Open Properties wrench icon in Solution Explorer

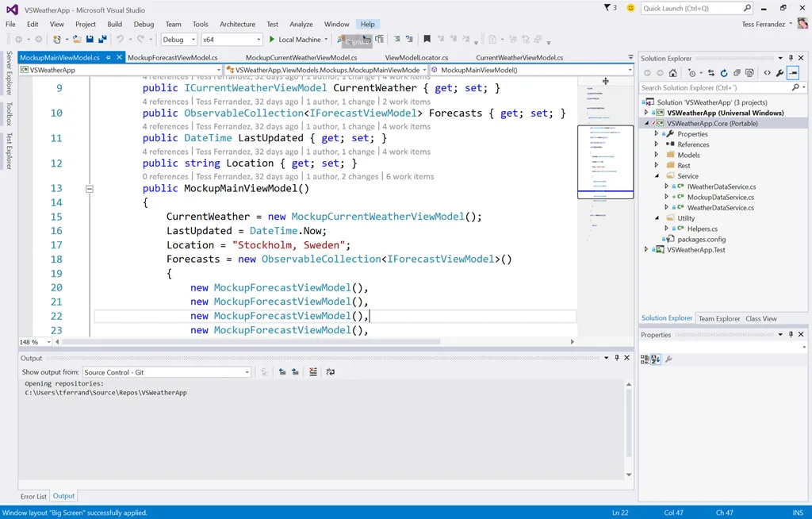pyautogui.click(x=780, y=72)
